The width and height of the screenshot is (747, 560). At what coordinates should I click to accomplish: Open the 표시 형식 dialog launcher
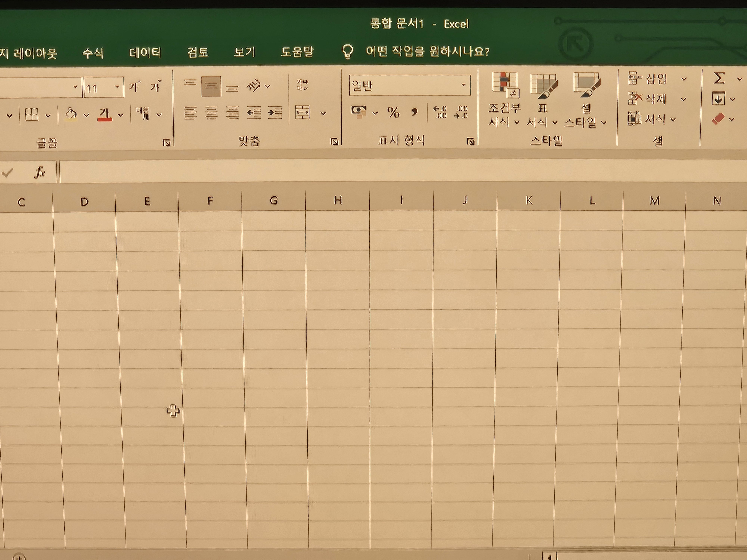470,141
